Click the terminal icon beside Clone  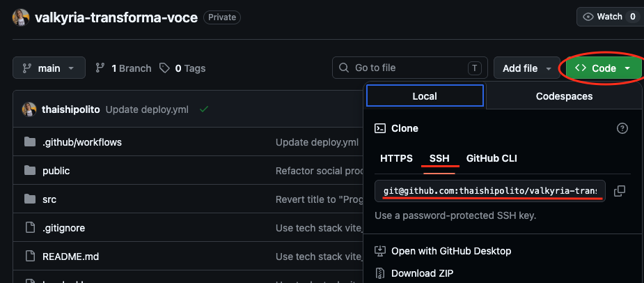pos(380,128)
